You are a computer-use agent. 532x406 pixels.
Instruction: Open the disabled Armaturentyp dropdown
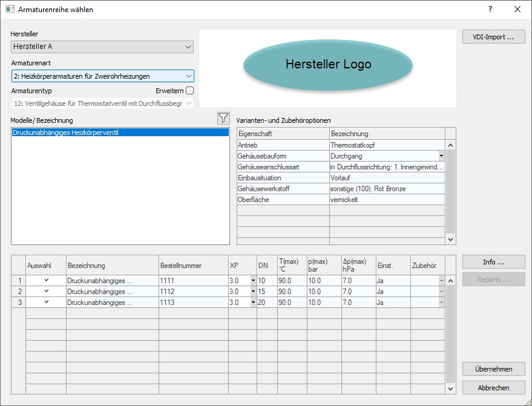103,103
